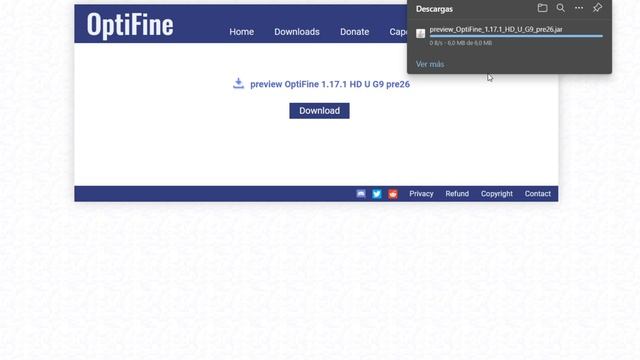Open Donate navigation item
This screenshot has width=640, height=360.
click(354, 32)
